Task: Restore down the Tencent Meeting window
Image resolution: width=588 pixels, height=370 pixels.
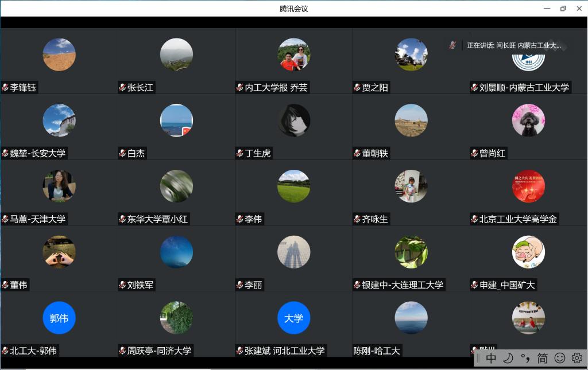Action: click(563, 9)
